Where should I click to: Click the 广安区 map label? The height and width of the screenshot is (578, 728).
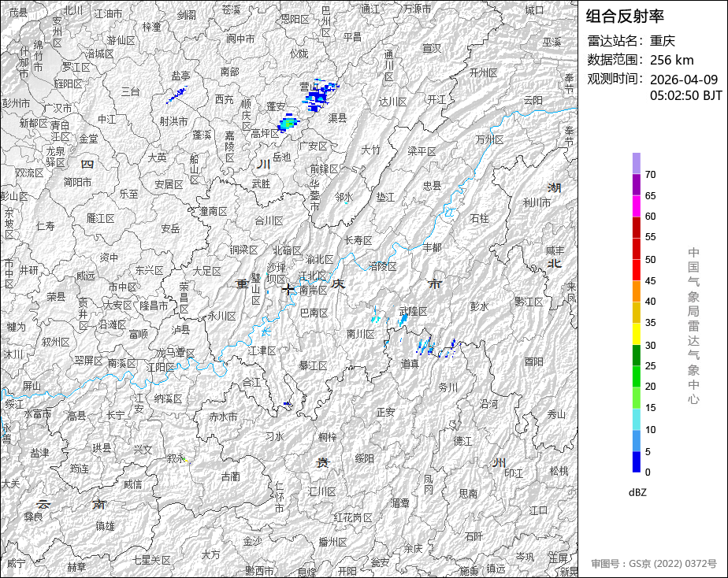coord(314,146)
